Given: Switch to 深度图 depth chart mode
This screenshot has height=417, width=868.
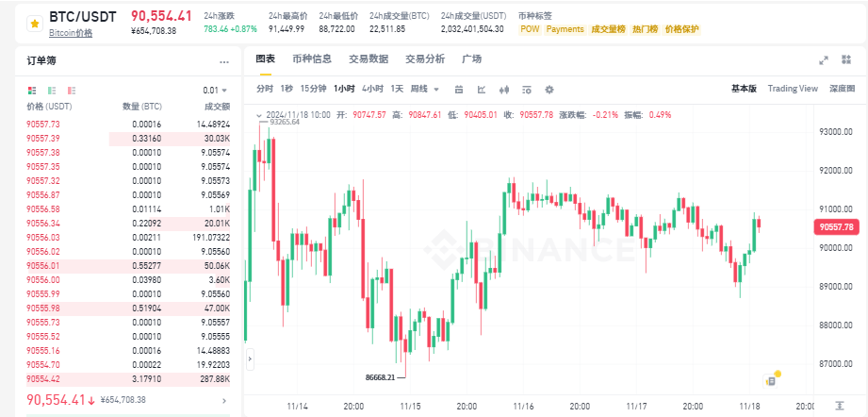Looking at the screenshot, I should pos(842,89).
